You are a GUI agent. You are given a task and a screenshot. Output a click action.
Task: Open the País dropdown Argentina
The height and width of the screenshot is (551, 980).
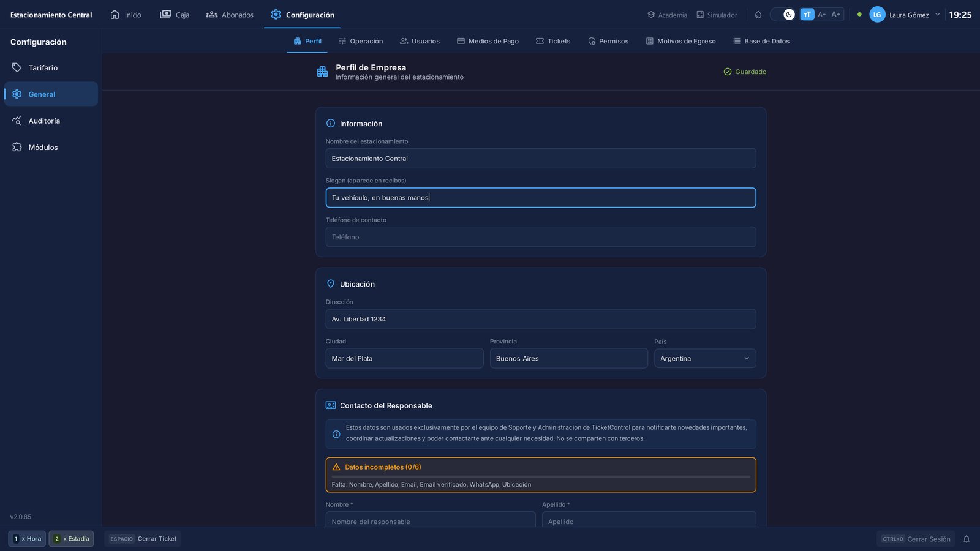(x=705, y=358)
